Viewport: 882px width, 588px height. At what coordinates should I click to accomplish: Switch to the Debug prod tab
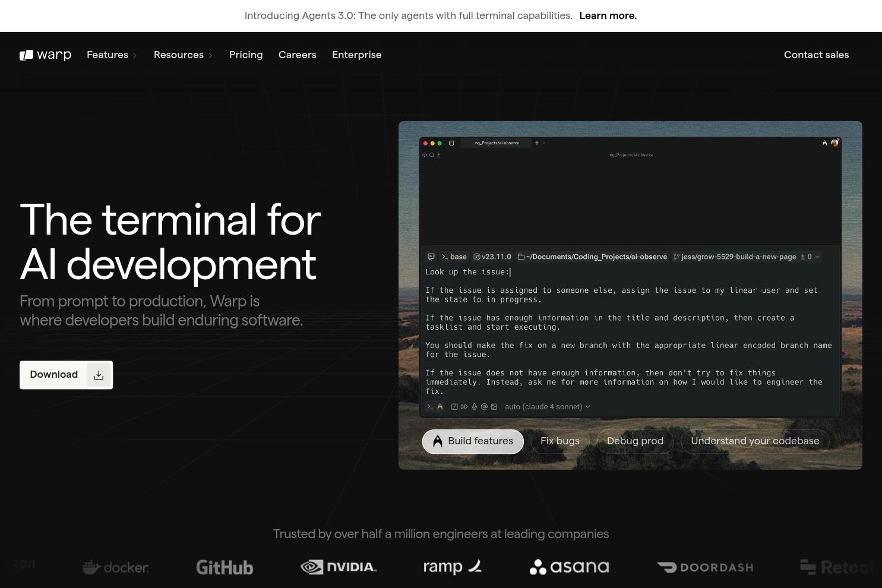[635, 441]
